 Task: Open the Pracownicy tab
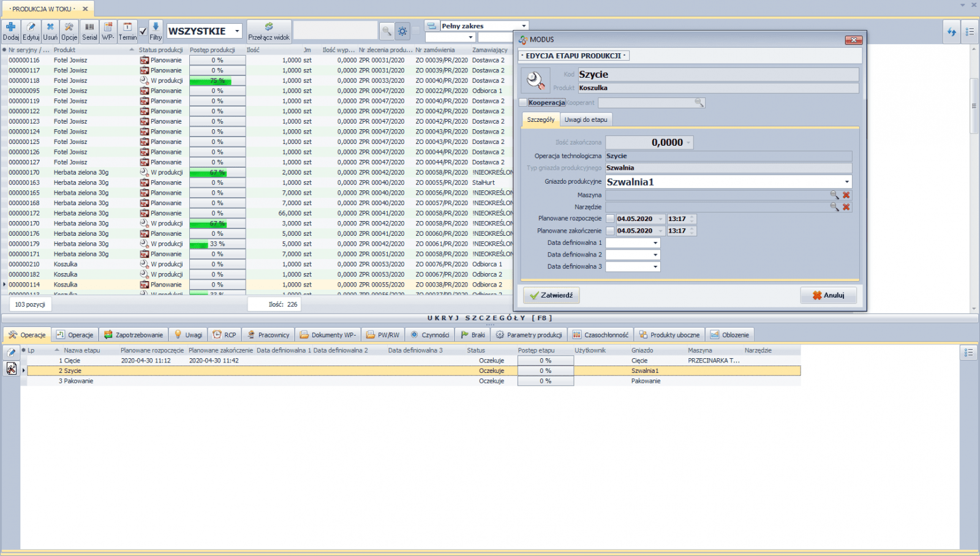tap(268, 335)
